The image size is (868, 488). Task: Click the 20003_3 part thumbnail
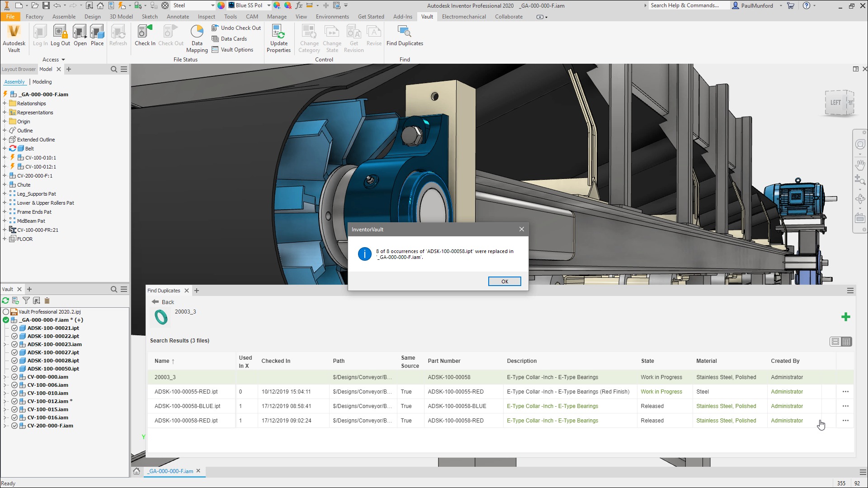point(161,317)
